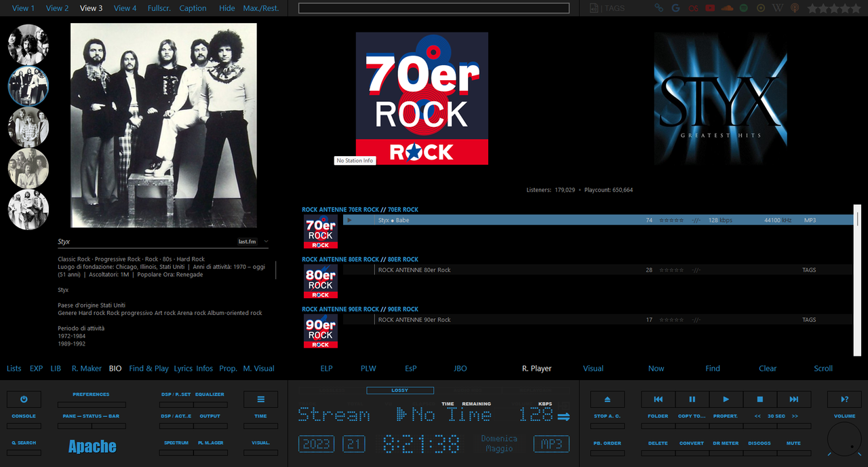
Task: Skip to previous track
Action: 658,399
